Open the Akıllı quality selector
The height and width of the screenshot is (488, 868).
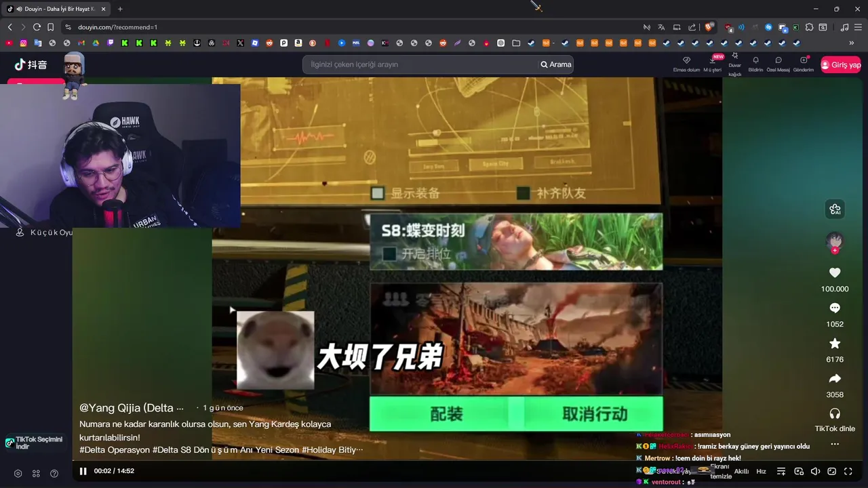coord(742,471)
